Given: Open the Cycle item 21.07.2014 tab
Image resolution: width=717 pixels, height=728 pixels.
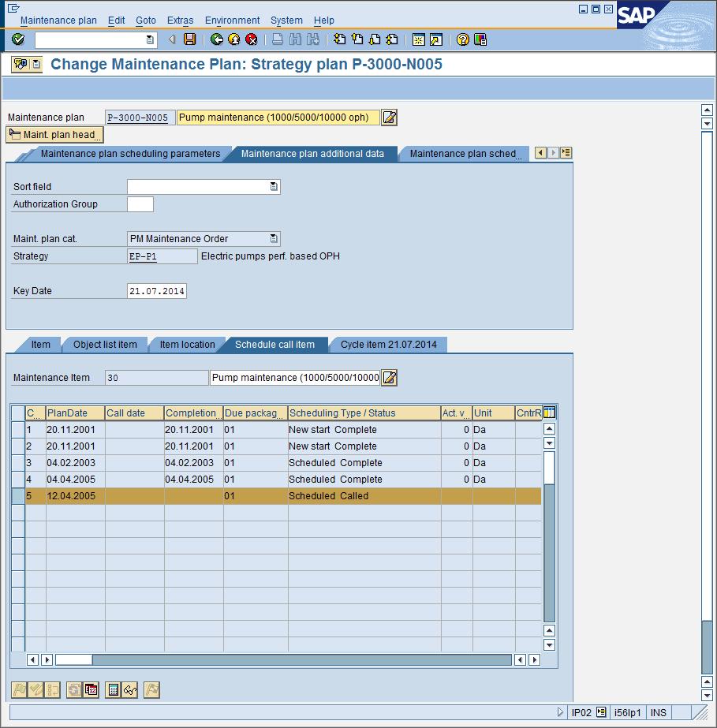Looking at the screenshot, I should tap(389, 345).
